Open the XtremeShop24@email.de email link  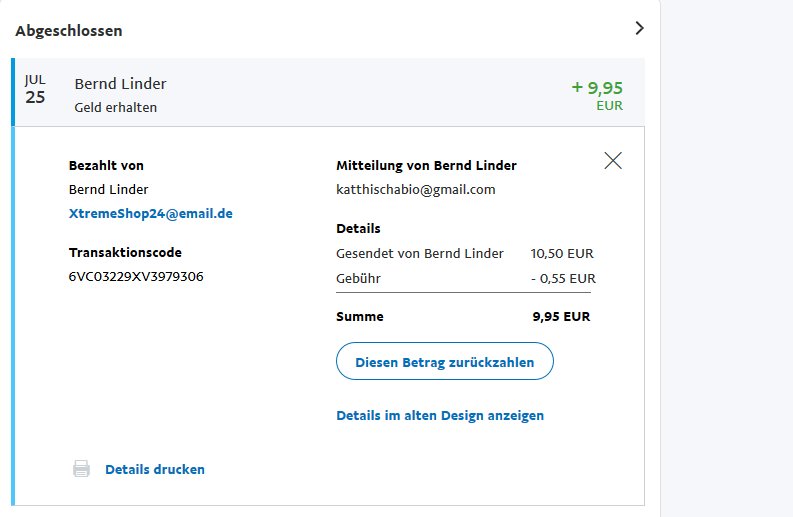click(150, 213)
